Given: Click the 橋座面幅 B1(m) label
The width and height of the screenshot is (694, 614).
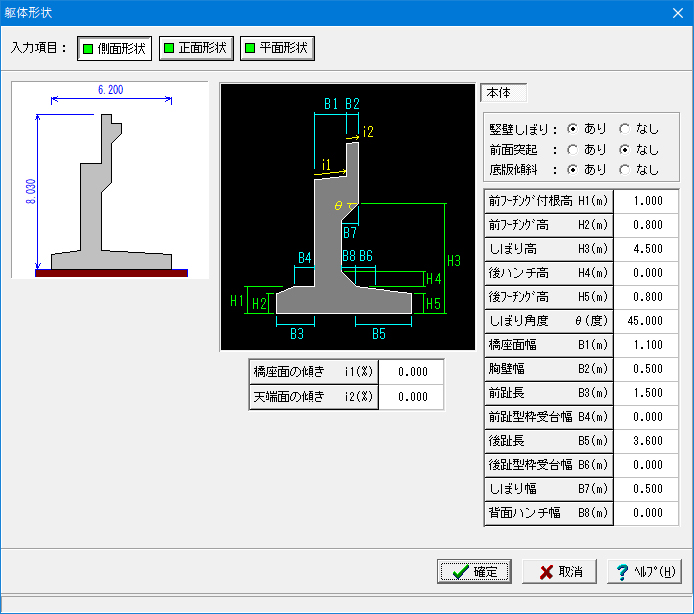Looking at the screenshot, I should coord(549,345).
